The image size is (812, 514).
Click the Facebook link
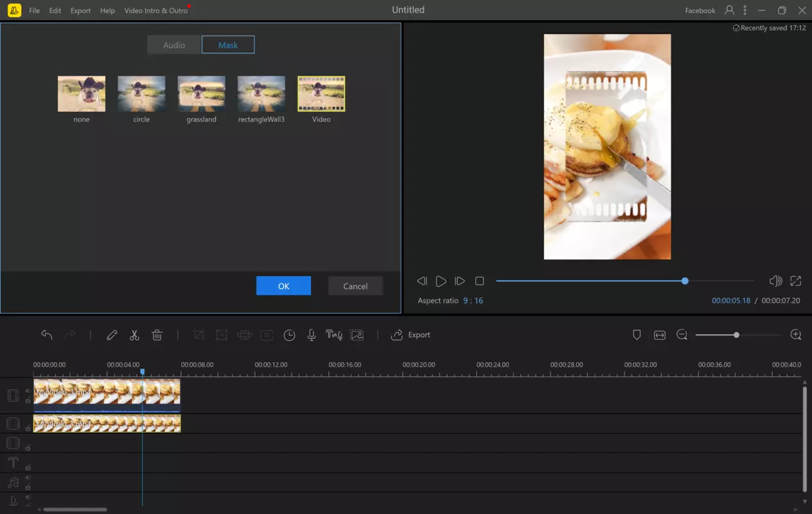click(700, 10)
